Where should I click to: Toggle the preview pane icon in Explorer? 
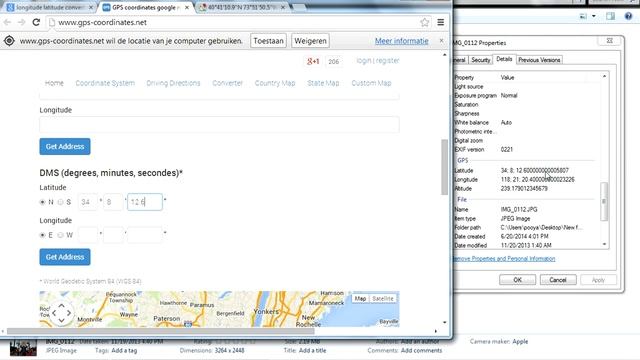[x=611, y=16]
